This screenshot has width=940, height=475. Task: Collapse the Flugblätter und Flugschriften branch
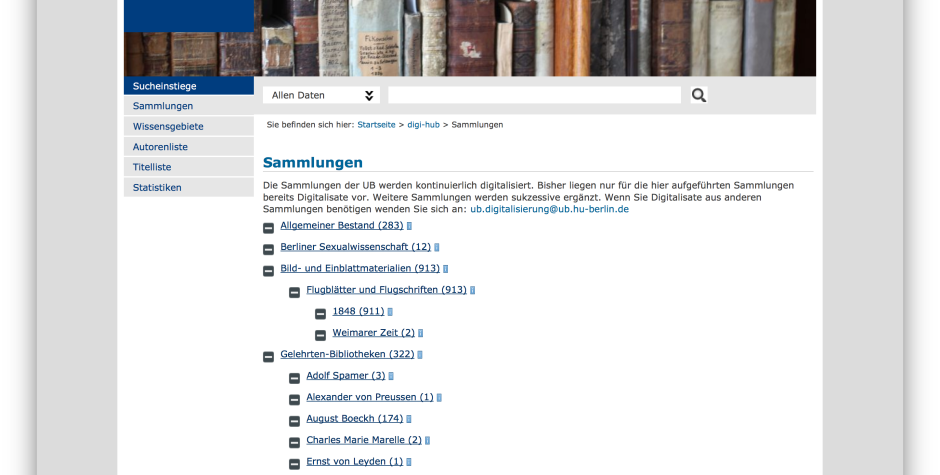tap(294, 293)
